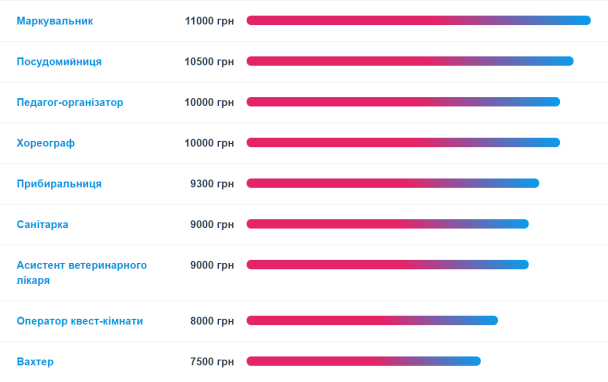Click the Санітарка salary bar
This screenshot has width=608, height=382.
click(388, 224)
